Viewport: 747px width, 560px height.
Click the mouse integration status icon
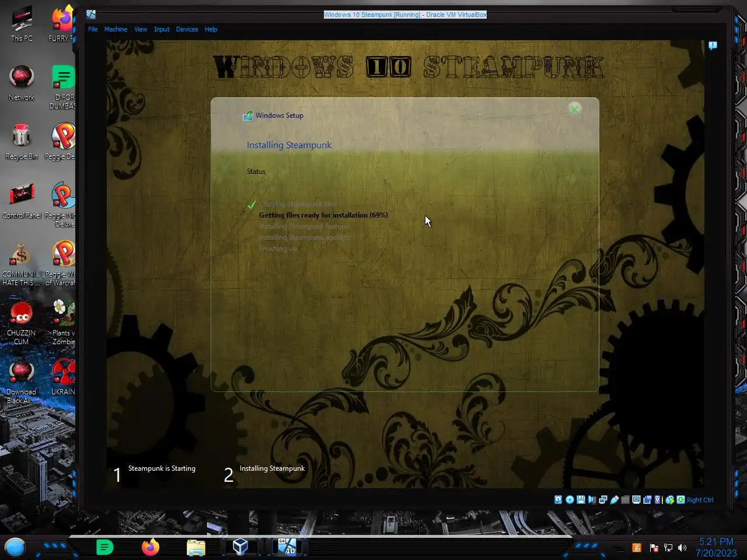point(670,500)
